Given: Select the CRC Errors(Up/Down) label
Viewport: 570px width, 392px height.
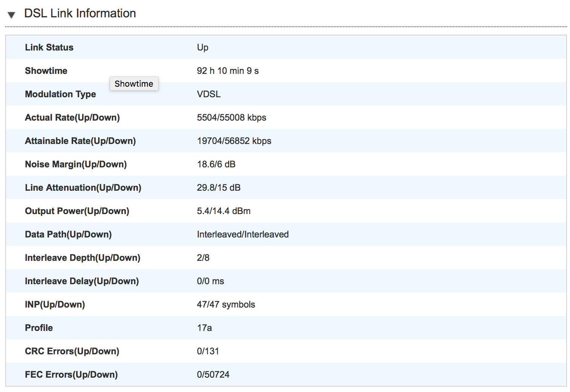Looking at the screenshot, I should (x=72, y=351).
